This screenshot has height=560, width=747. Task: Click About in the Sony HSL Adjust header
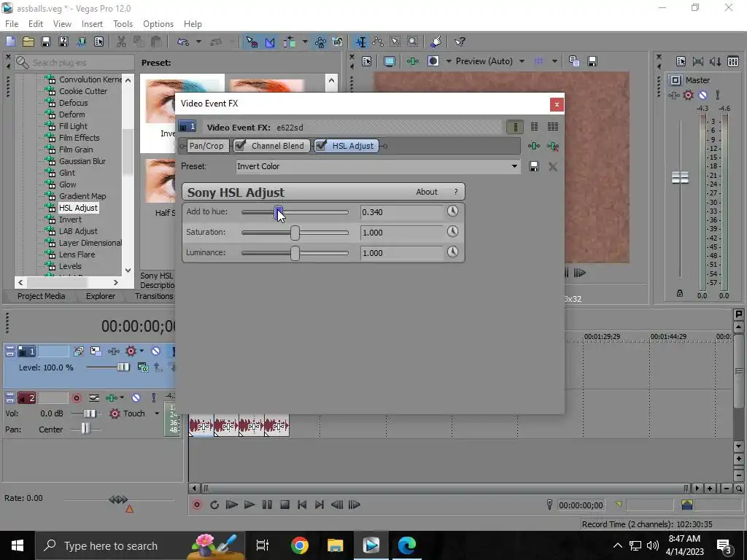point(426,192)
